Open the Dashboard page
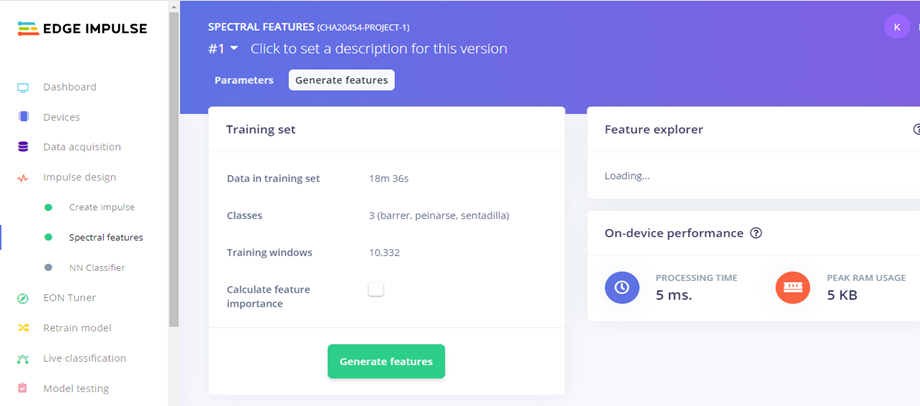The width and height of the screenshot is (920, 406). click(x=70, y=87)
